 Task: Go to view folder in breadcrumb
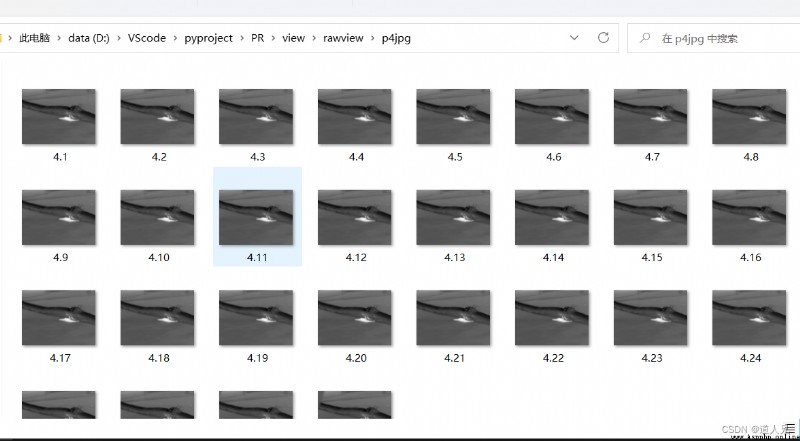pos(293,38)
